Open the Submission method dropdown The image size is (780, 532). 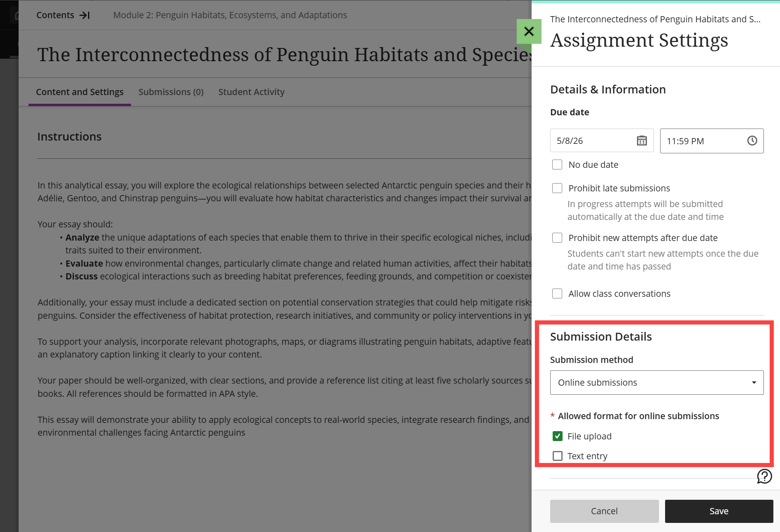pos(656,383)
